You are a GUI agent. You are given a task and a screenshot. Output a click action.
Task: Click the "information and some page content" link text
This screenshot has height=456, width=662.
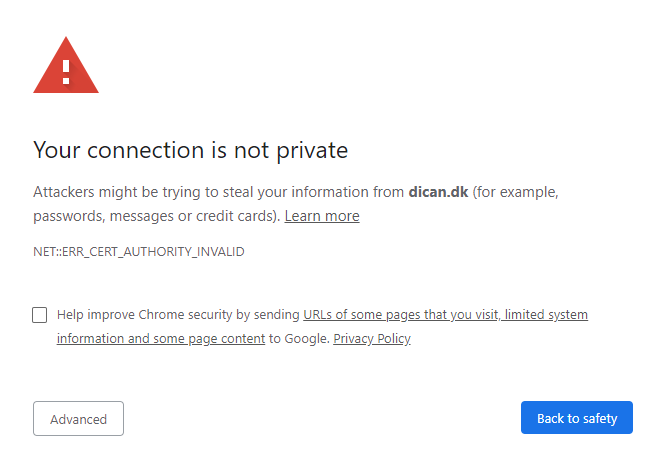(161, 339)
